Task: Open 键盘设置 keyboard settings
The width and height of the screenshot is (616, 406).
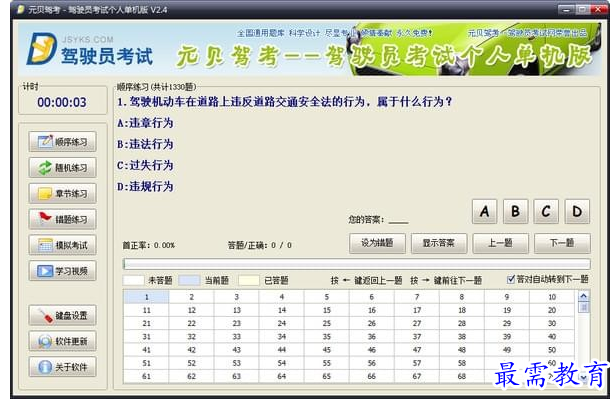Action: point(62,315)
